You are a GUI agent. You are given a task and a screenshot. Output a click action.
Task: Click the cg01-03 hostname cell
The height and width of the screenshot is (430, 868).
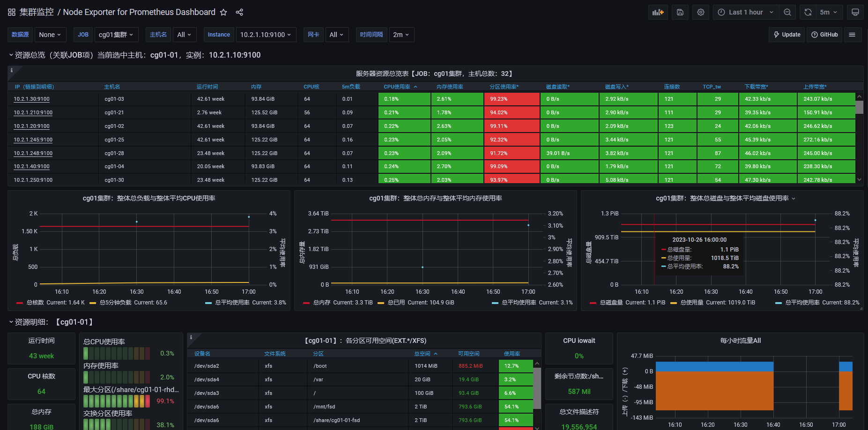[145, 99]
